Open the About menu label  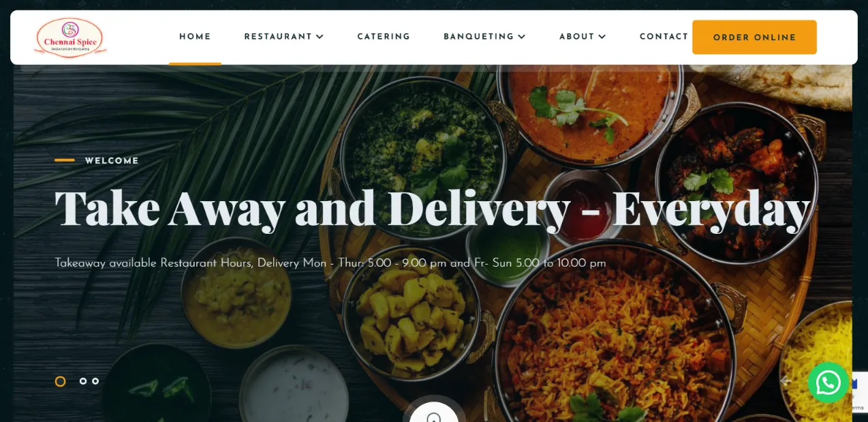(577, 37)
